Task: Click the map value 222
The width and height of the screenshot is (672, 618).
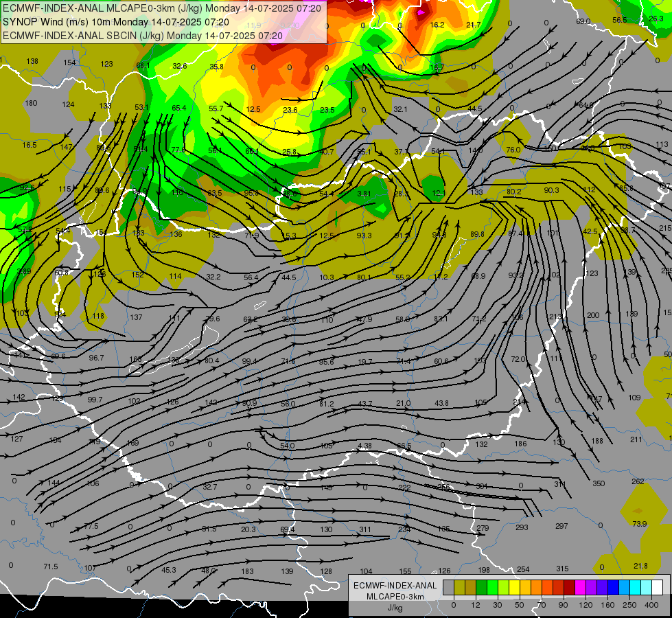Action: (x=404, y=488)
